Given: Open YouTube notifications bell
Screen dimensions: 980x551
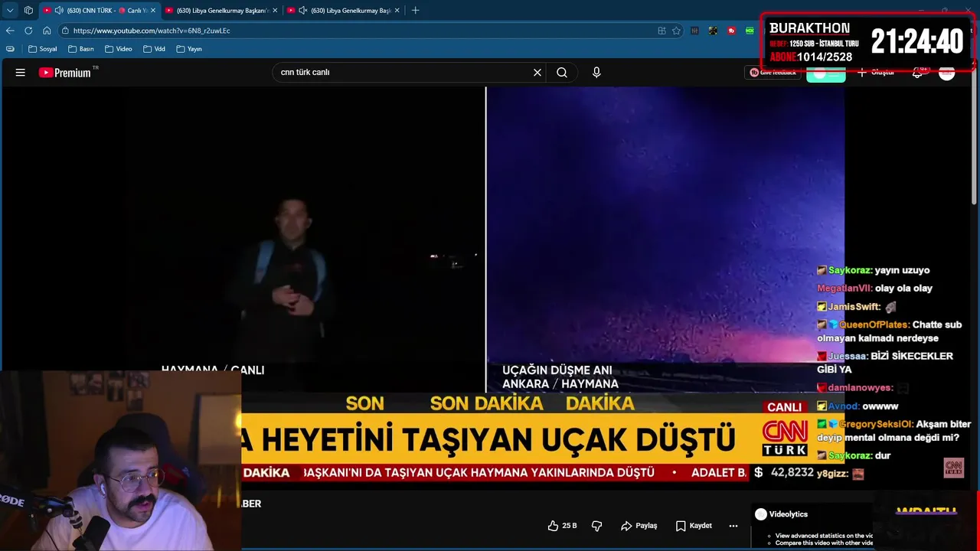Looking at the screenshot, I should pyautogui.click(x=918, y=73).
